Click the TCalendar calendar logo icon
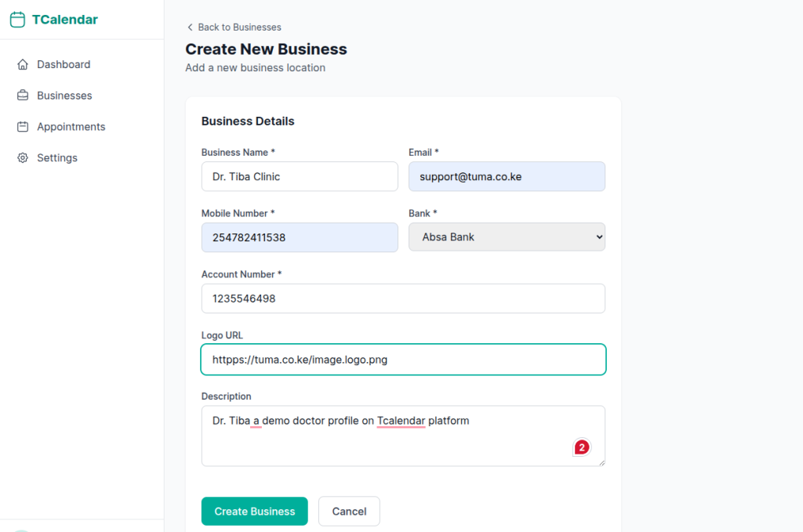This screenshot has height=532, width=803. click(x=17, y=20)
